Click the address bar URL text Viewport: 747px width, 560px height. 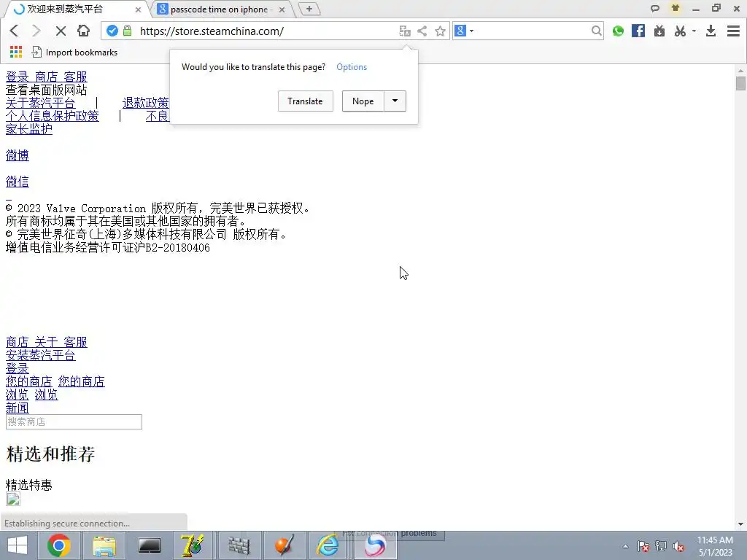(212, 31)
